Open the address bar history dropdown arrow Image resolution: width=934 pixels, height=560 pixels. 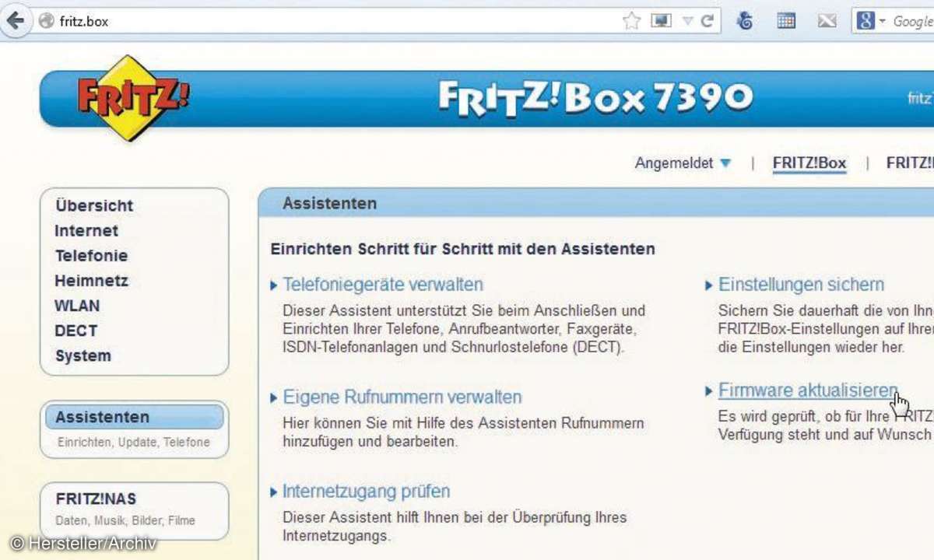(x=687, y=21)
